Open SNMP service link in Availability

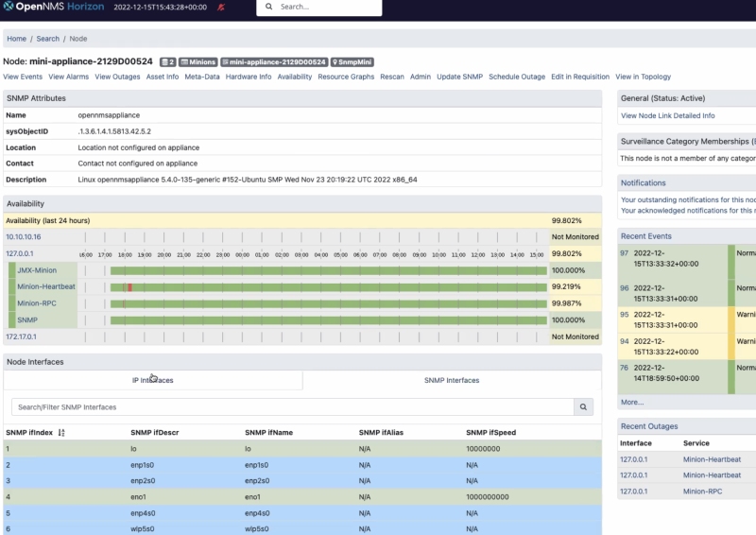coord(27,319)
